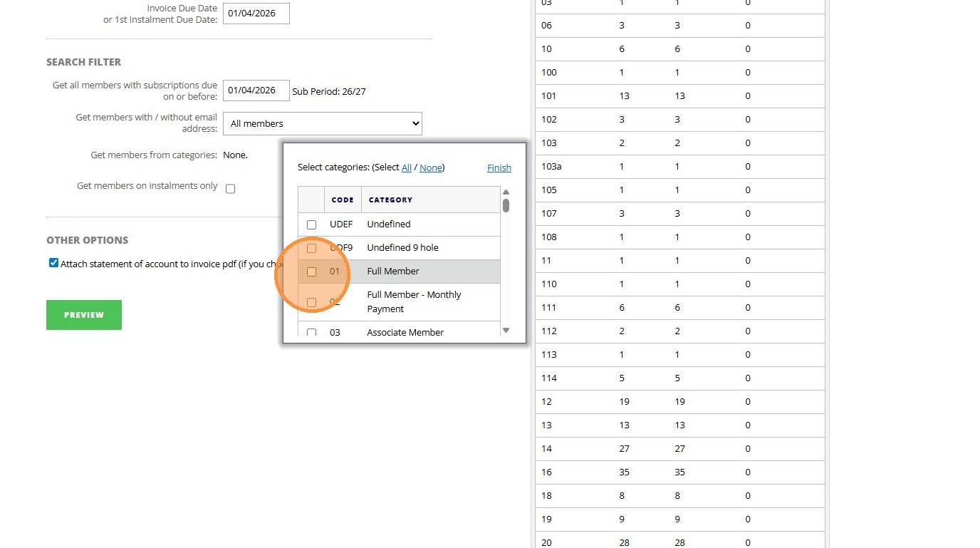
Task: Enable Get members on instalments only
Action: 230,189
